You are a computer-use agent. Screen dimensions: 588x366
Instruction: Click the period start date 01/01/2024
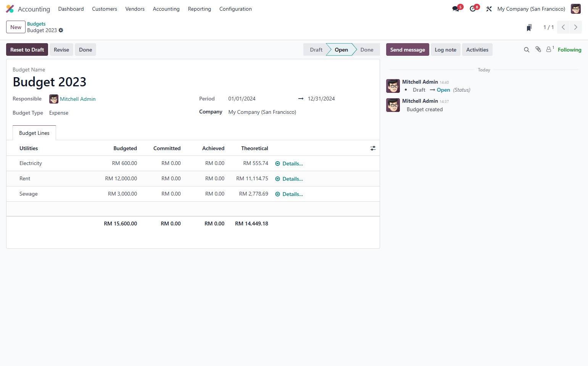tap(242, 99)
